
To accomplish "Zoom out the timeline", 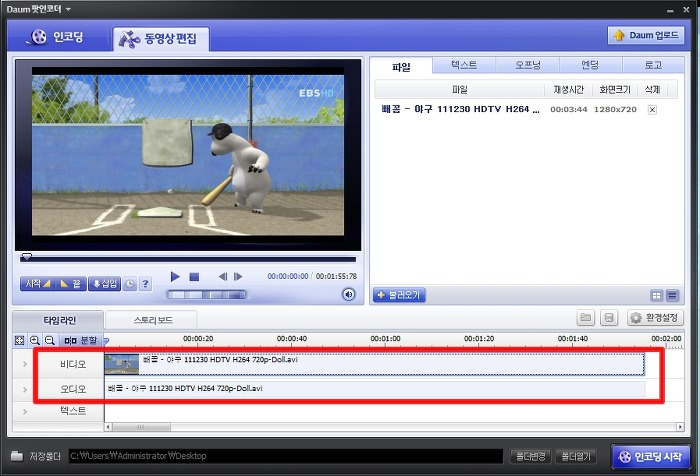I will coord(50,340).
